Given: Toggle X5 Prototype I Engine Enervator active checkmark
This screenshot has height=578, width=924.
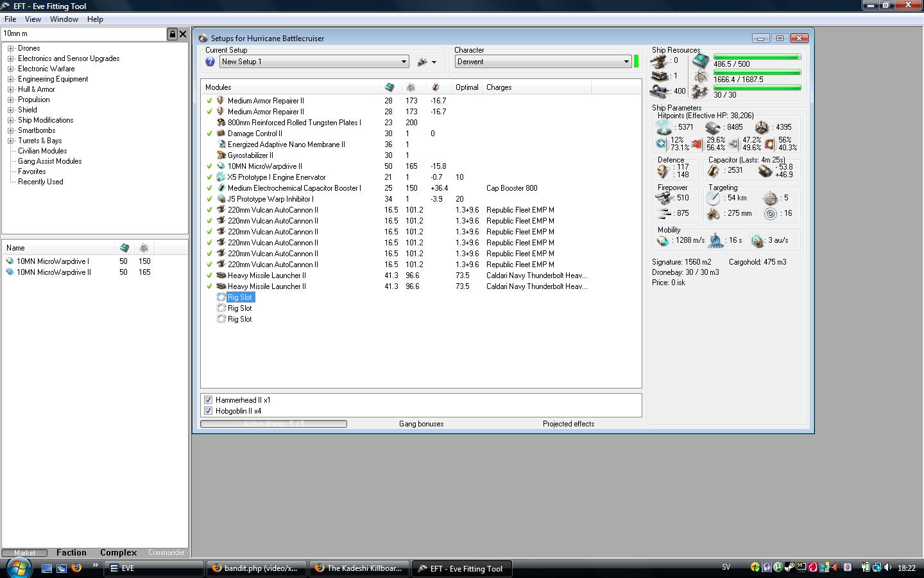Looking at the screenshot, I should 209,177.
